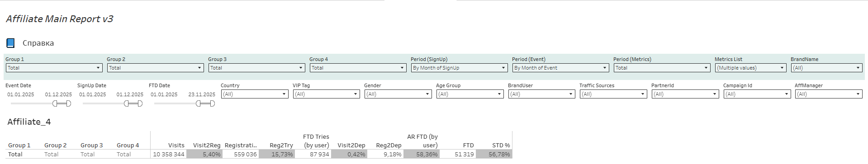
Task: Click the Event Date range slider
Action: click(x=41, y=103)
